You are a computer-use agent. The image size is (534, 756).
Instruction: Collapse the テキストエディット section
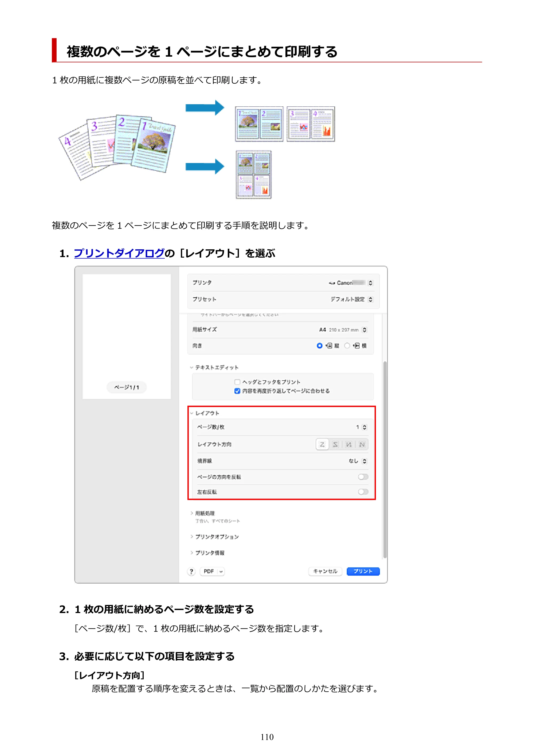tap(191, 367)
